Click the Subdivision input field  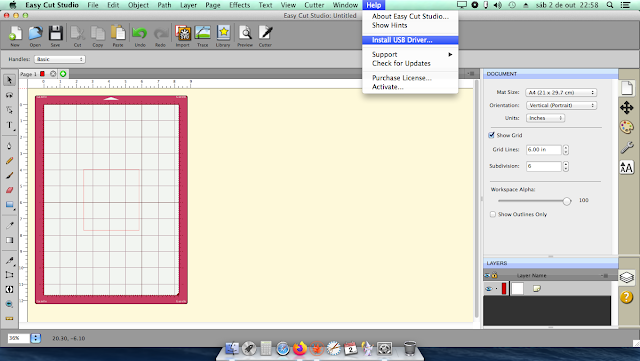pyautogui.click(x=543, y=166)
